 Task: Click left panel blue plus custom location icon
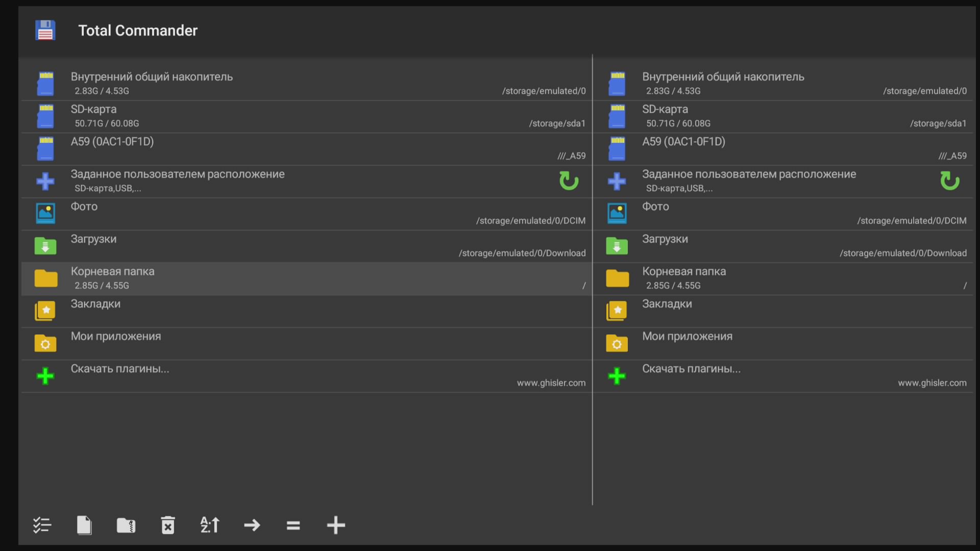click(45, 181)
